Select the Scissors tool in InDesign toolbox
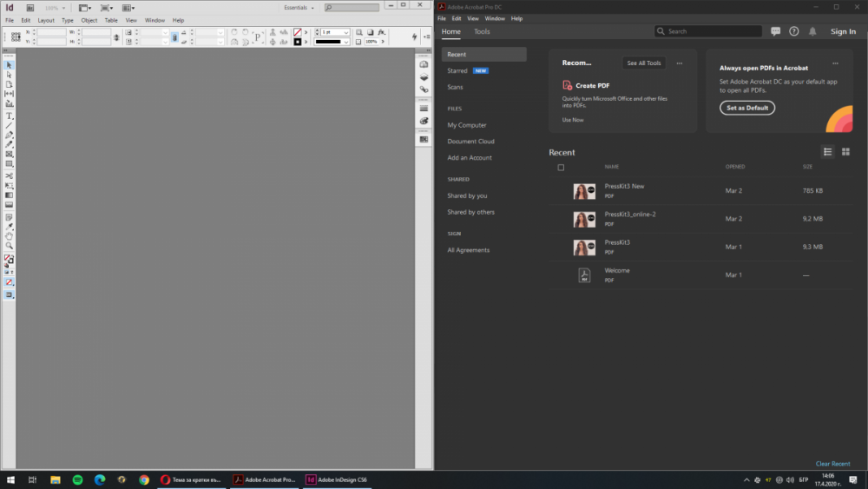The image size is (868, 489). [x=10, y=175]
